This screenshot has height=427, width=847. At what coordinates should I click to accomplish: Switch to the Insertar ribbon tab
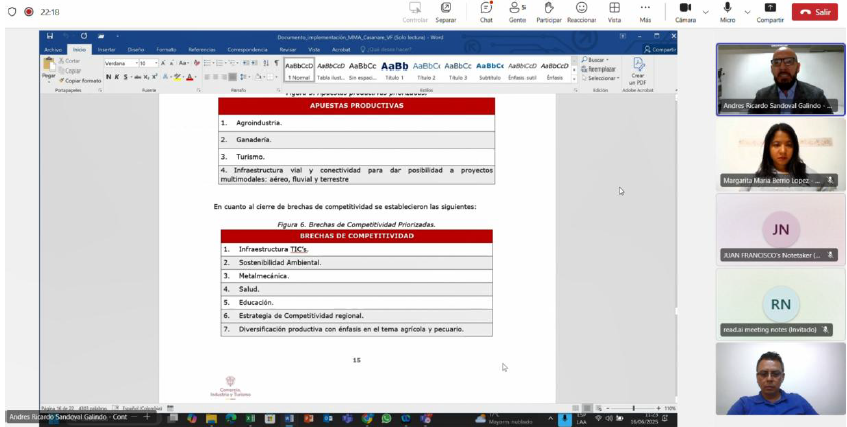(x=107, y=49)
